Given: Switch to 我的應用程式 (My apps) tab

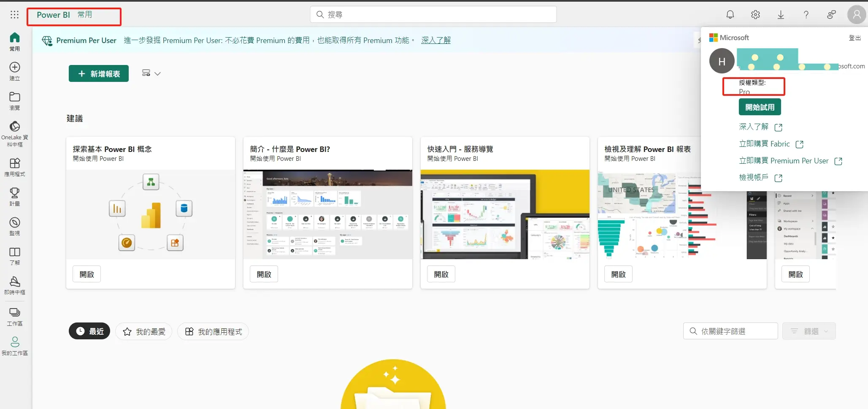Looking at the screenshot, I should pyautogui.click(x=213, y=332).
